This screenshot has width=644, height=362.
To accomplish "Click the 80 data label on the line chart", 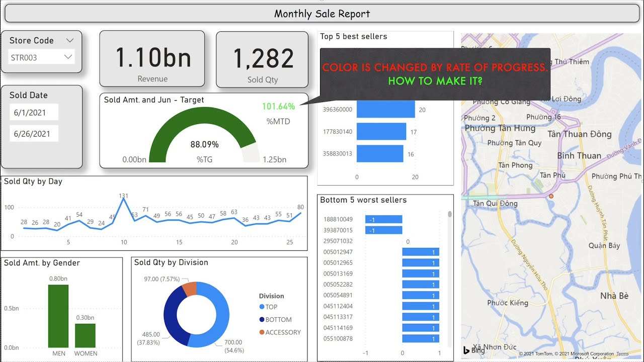I will point(300,207).
